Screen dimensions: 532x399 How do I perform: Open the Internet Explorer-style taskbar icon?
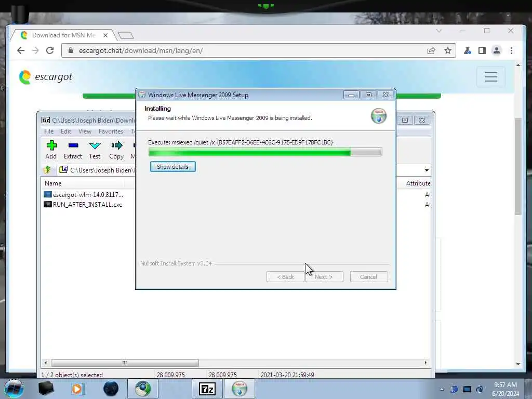pyautogui.click(x=143, y=389)
